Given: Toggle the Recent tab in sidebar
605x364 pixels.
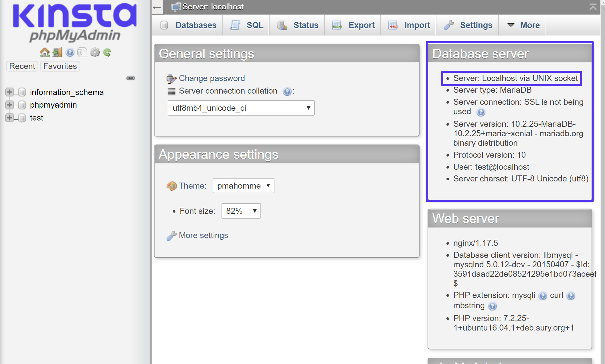Looking at the screenshot, I should coord(23,66).
